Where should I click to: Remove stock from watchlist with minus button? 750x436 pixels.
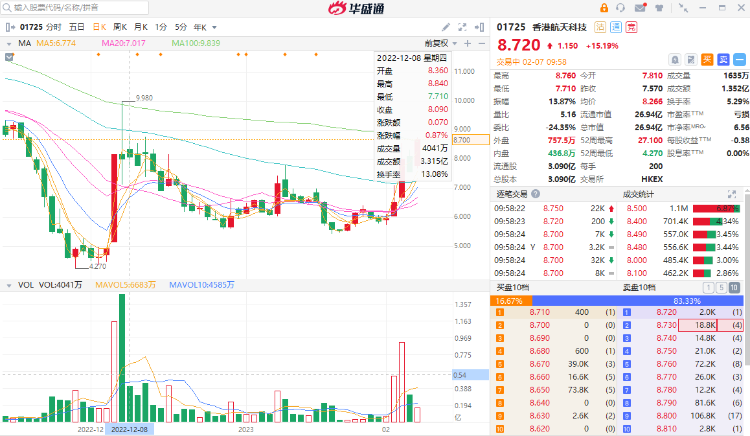coord(739,60)
